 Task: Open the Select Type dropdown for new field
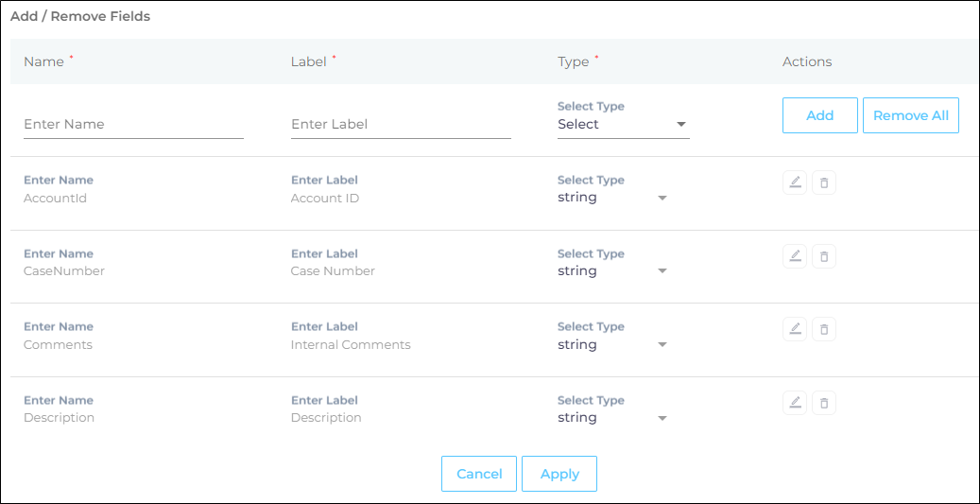[623, 124]
